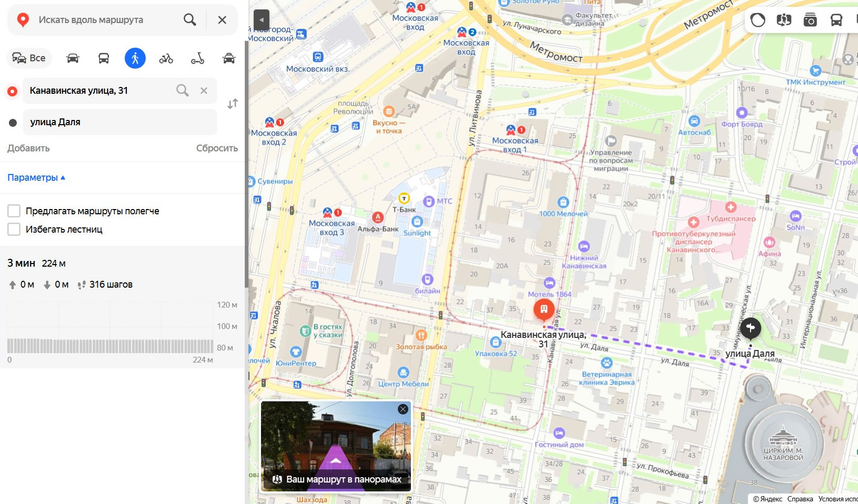Click 'В гостях у сказки' marker

(305, 331)
